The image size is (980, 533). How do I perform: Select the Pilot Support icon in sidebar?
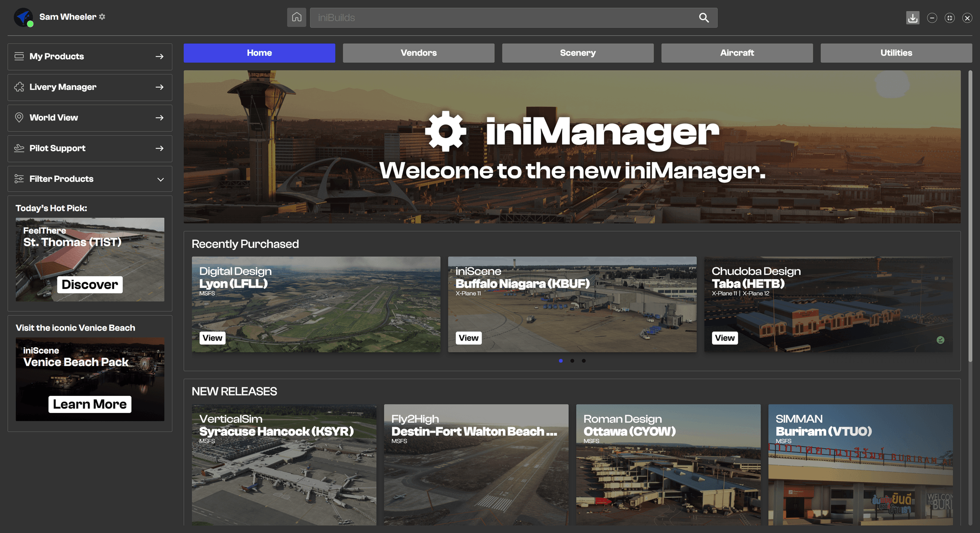coord(19,148)
